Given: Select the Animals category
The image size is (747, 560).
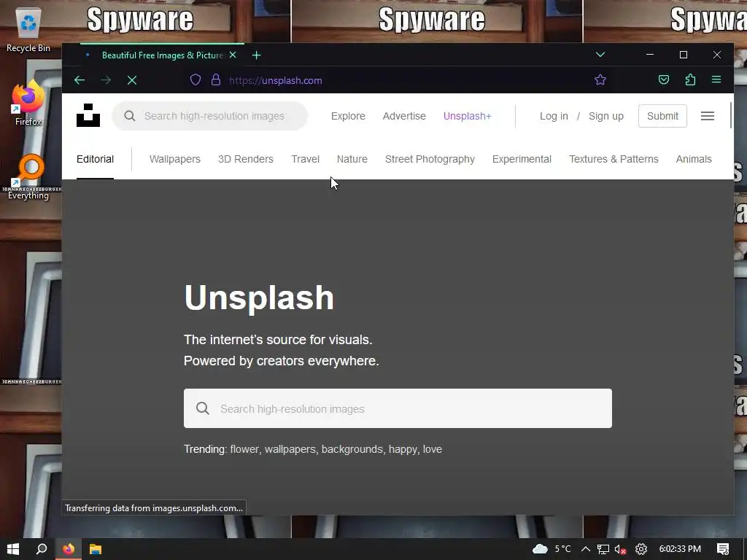Looking at the screenshot, I should [x=694, y=159].
